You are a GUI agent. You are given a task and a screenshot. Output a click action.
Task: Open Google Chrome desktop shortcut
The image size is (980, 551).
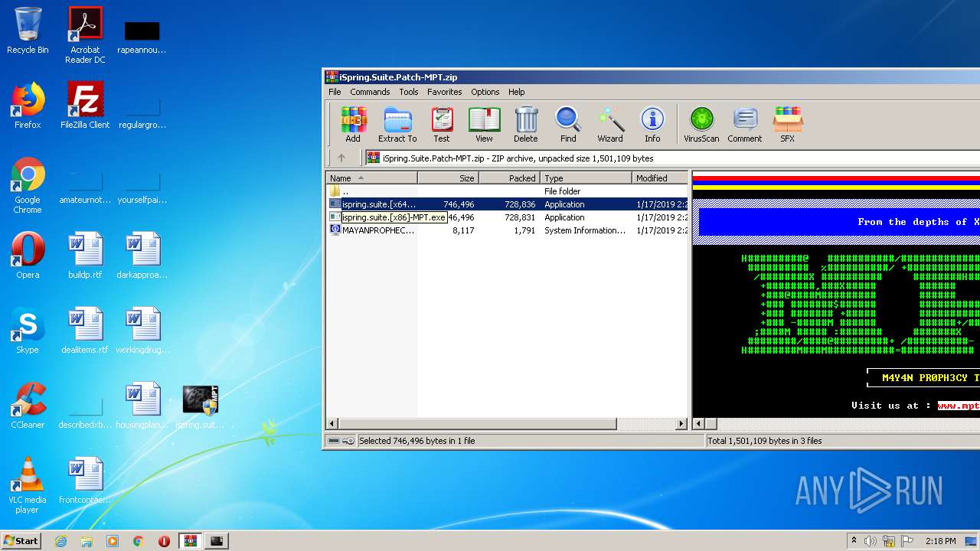pos(28,185)
